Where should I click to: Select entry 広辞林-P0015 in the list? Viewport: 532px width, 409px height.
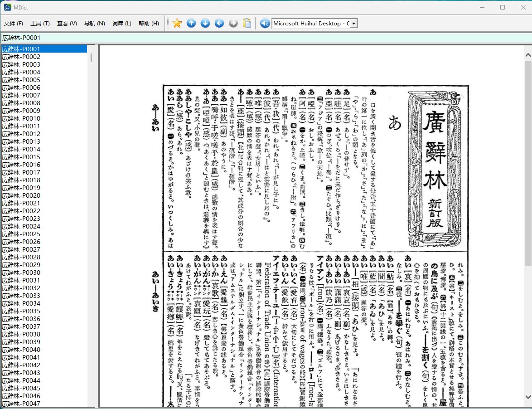(x=44, y=157)
